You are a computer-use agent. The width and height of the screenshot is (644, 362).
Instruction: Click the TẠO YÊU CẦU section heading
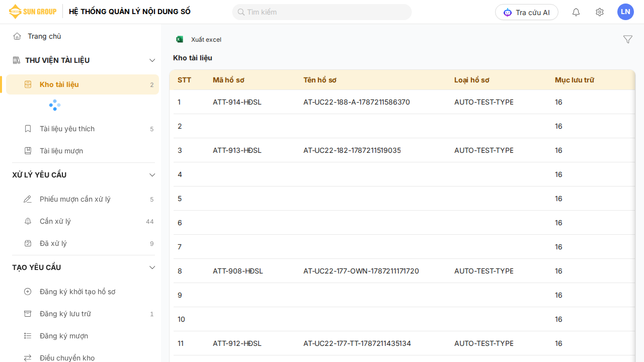(37, 267)
